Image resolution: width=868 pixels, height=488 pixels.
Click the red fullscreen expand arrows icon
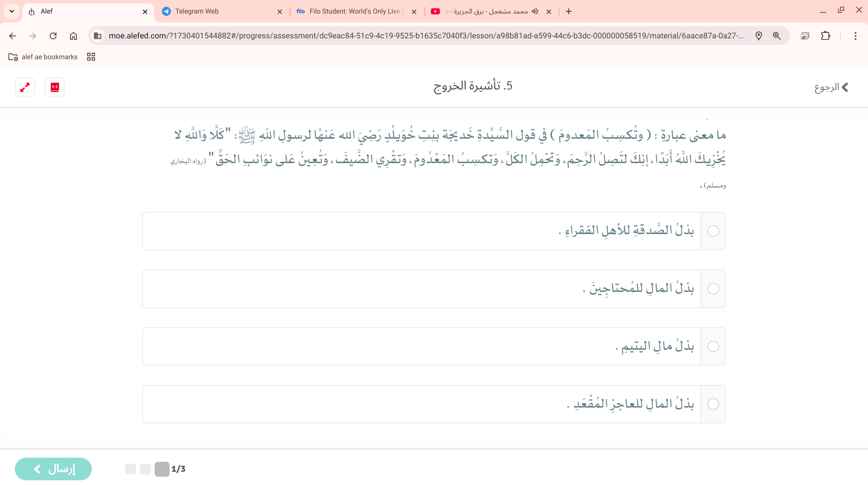coord(25,87)
